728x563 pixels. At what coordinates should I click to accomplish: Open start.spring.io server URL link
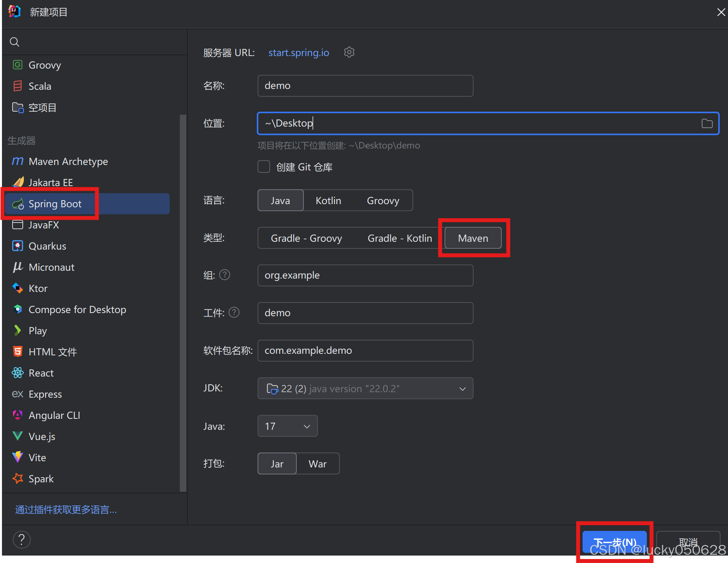tap(299, 52)
